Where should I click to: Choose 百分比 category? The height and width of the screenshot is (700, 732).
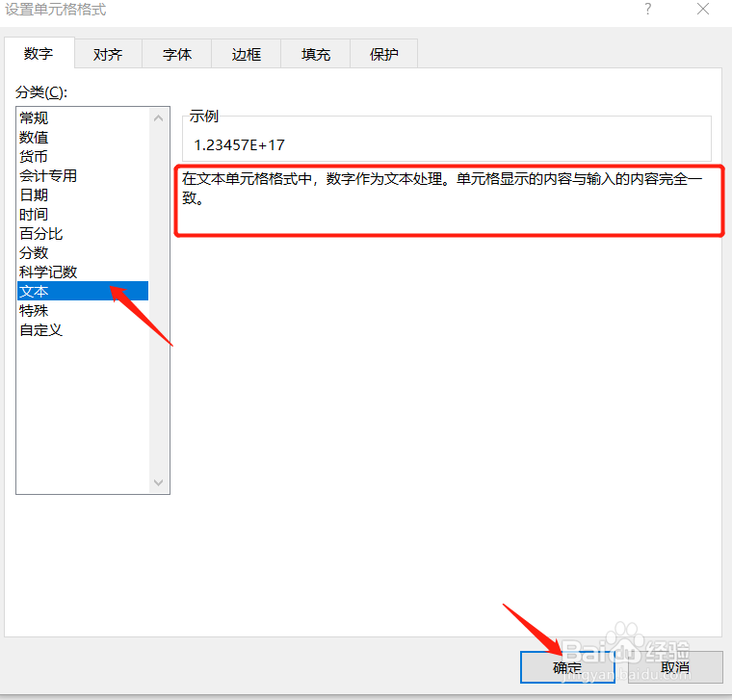point(83,233)
